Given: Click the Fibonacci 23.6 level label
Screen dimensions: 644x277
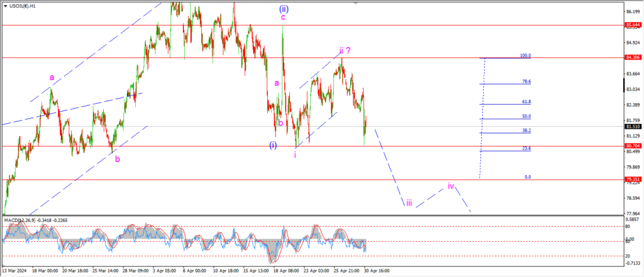Looking at the screenshot, I should [526, 148].
